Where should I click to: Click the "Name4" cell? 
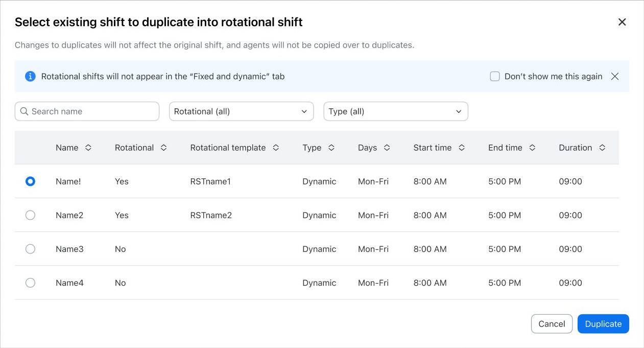tap(69, 283)
